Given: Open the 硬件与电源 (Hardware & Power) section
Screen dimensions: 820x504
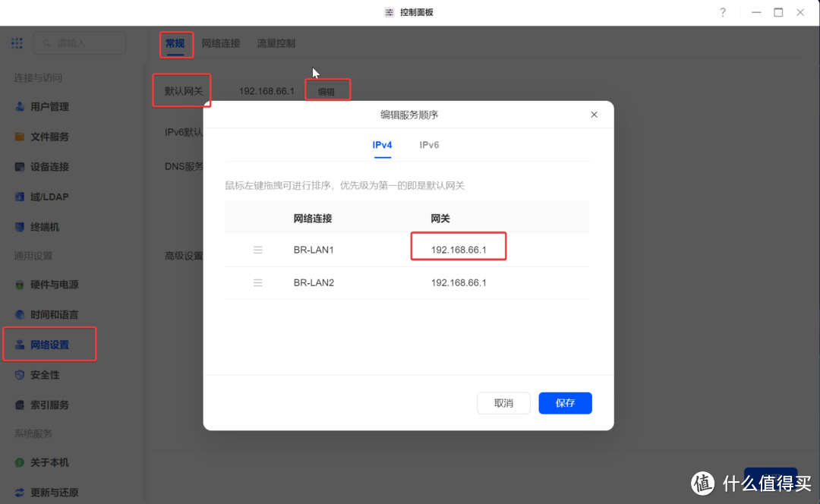Looking at the screenshot, I should [53, 284].
